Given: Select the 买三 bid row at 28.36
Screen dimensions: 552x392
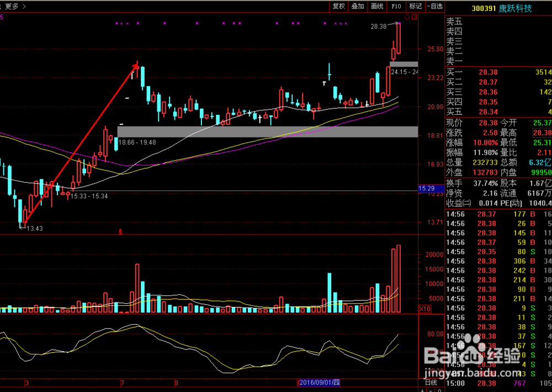Looking at the screenshot, I should point(498,92).
